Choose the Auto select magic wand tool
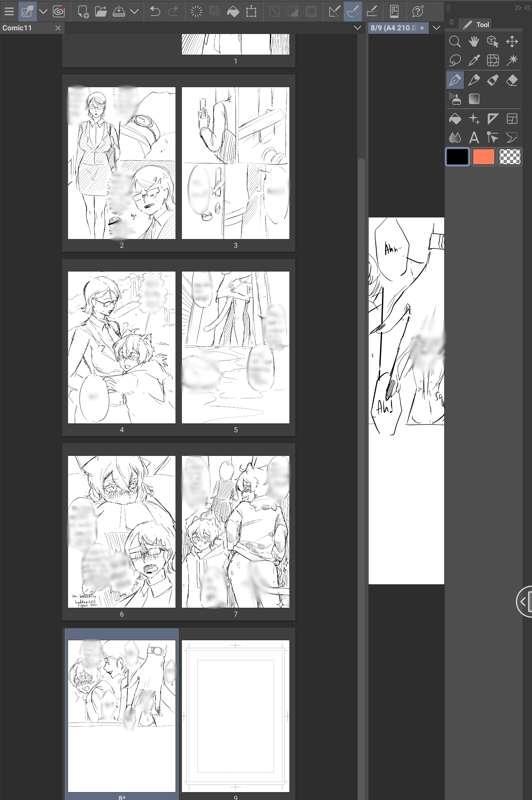 512,60
